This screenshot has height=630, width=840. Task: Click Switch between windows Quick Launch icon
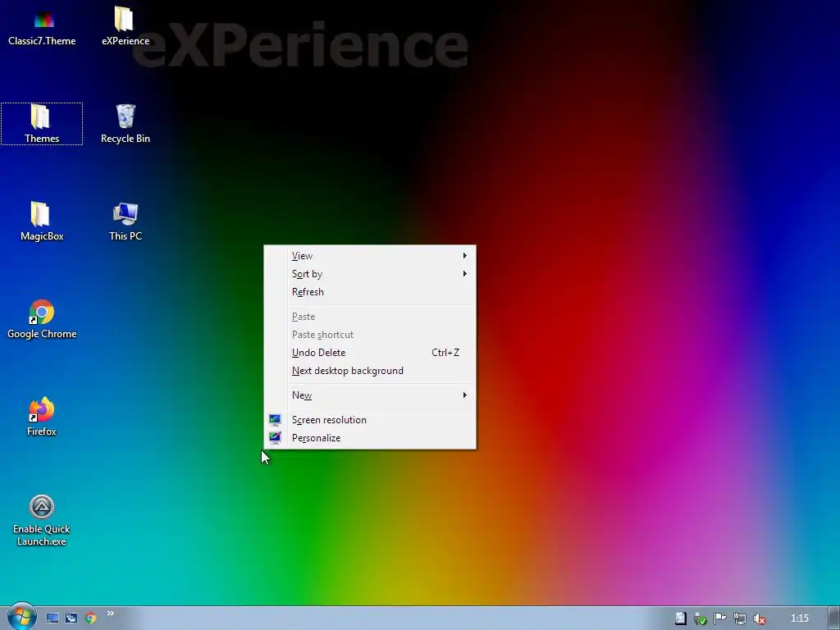[71, 619]
